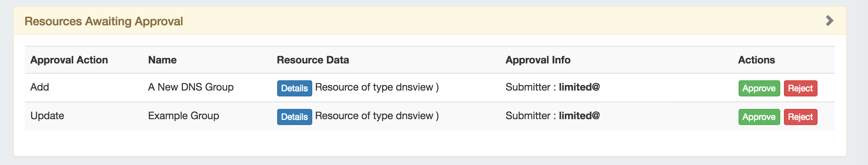Click the Actions column header

pos(756,60)
